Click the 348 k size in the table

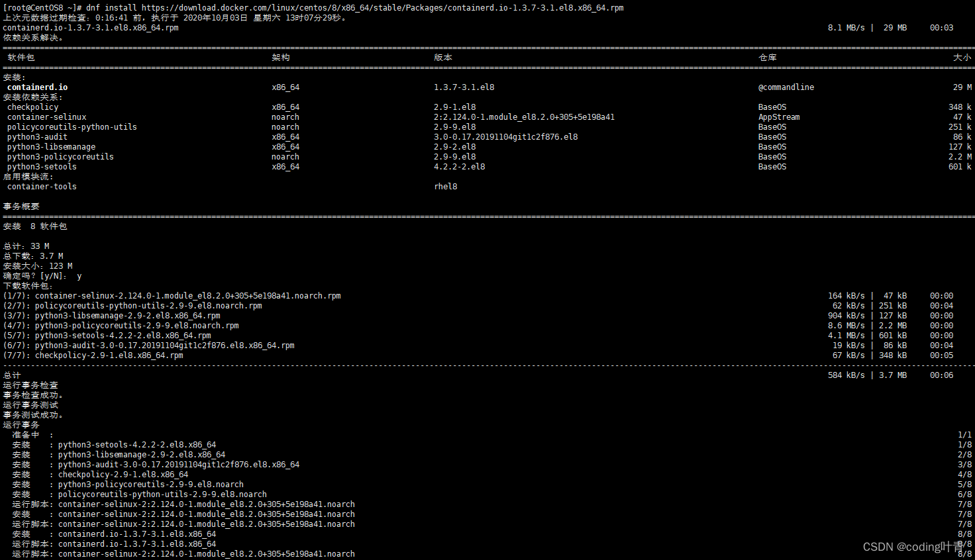pos(960,107)
